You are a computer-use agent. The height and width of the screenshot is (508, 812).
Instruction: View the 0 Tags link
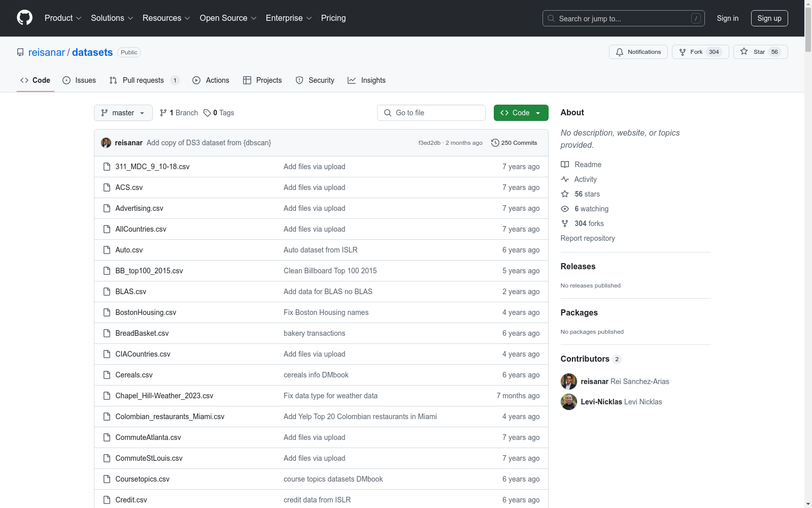219,113
